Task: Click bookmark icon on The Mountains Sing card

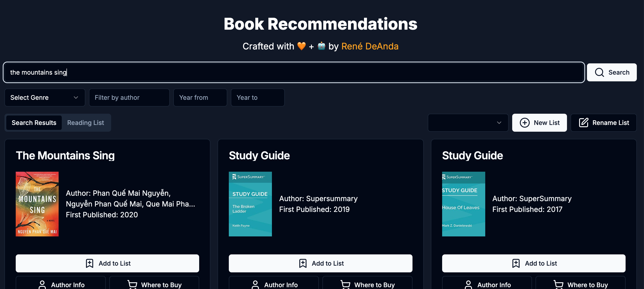Action: [90, 263]
